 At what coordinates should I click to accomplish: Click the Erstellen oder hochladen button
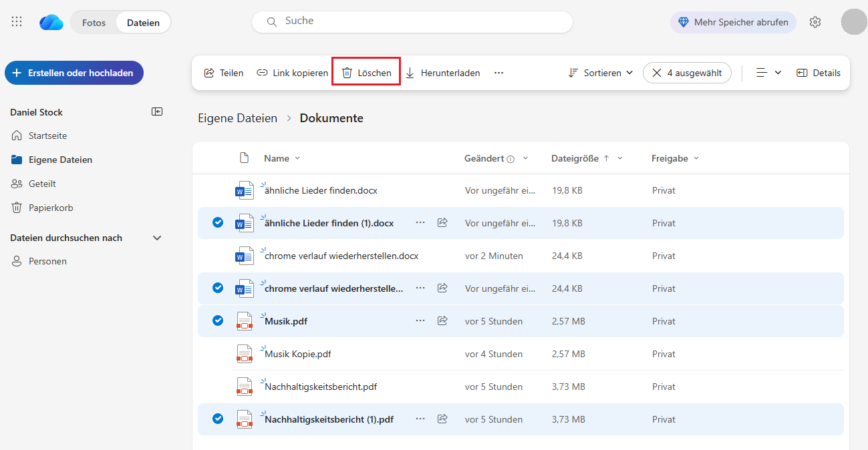[x=74, y=72]
